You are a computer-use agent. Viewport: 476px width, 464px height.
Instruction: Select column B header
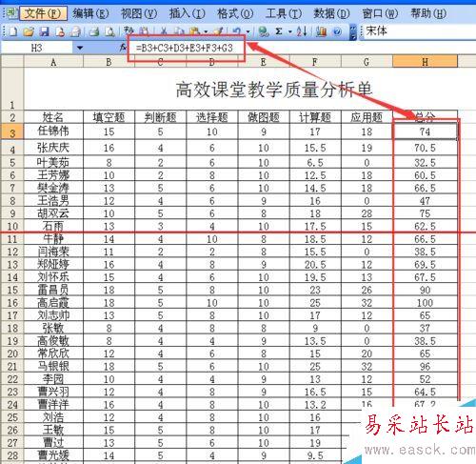109,62
